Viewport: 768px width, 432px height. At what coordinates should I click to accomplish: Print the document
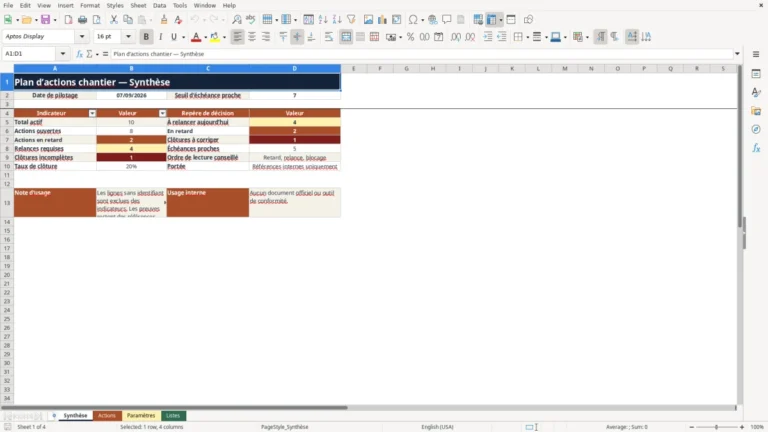82,20
